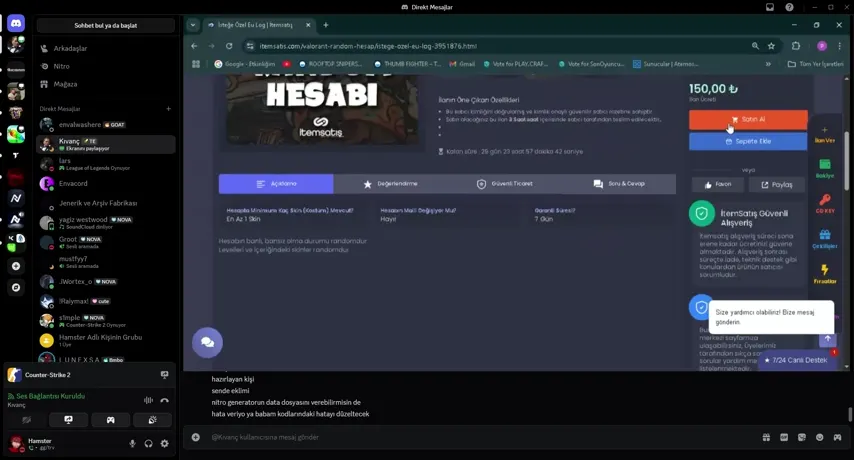Click the Satın Al button

tap(748, 120)
